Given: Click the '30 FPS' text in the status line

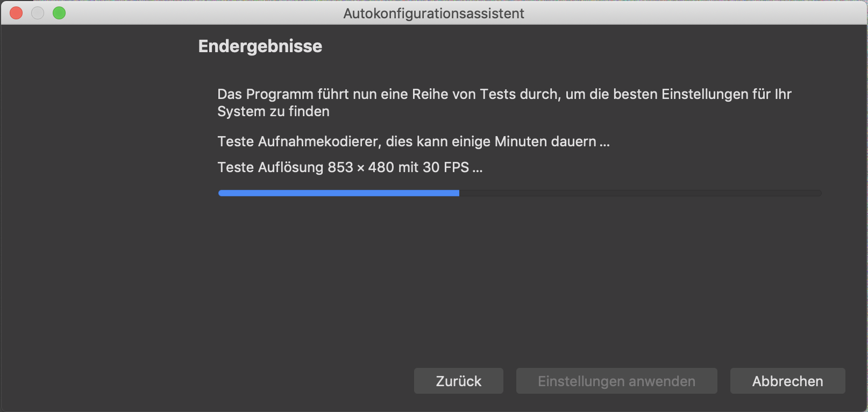Looking at the screenshot, I should click(446, 167).
